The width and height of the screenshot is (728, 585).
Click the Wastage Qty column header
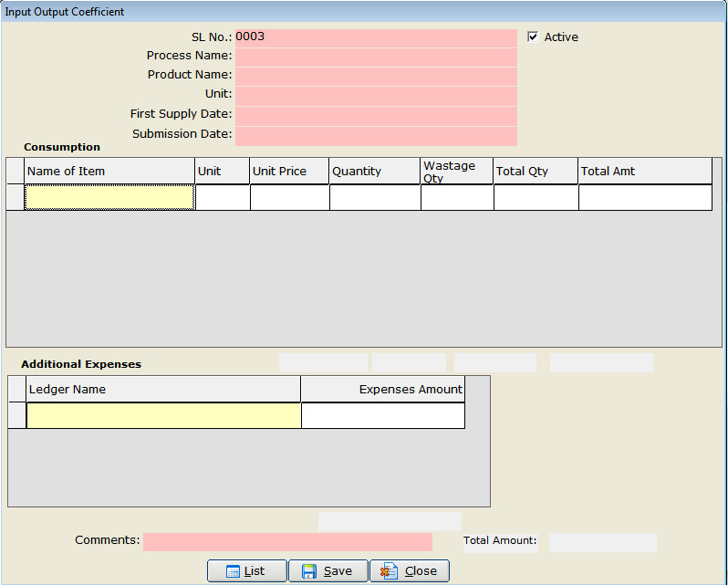point(457,171)
